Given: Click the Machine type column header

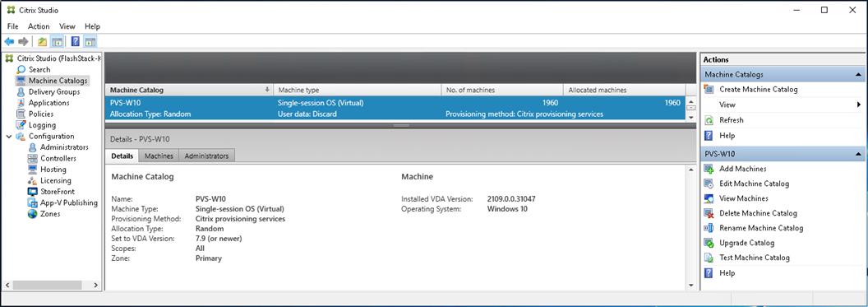Looking at the screenshot, I should 358,90.
